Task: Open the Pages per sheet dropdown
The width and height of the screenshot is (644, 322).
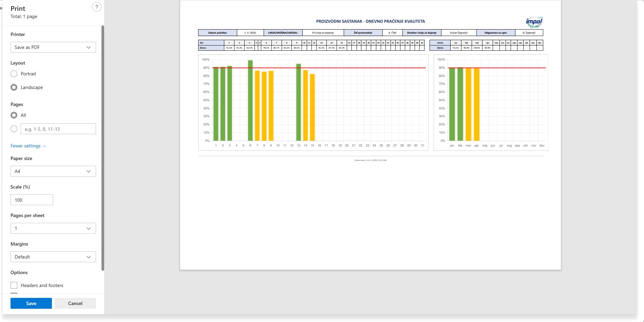Action: 53,228
